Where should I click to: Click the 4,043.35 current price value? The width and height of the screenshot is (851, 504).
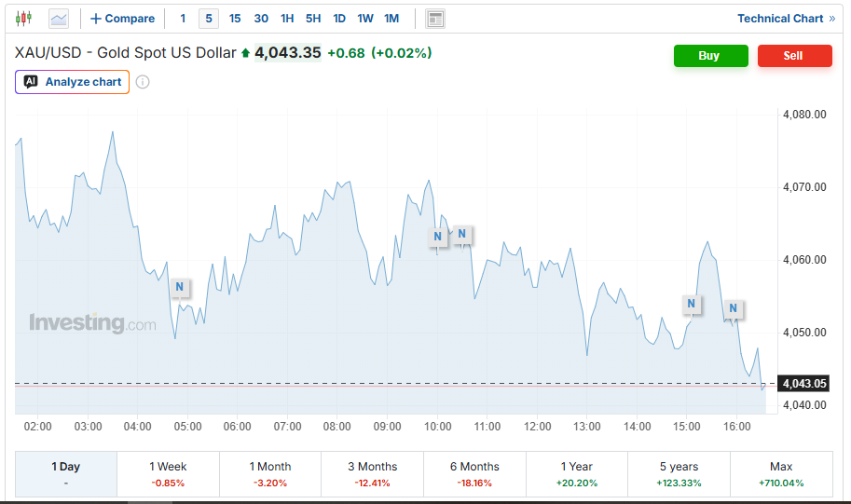tap(288, 52)
